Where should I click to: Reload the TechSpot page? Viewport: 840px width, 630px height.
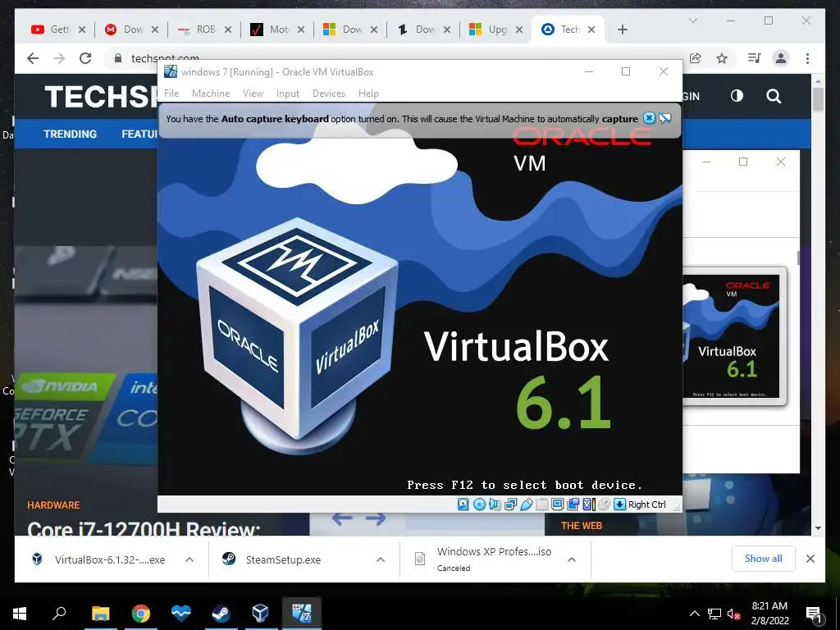(x=85, y=58)
